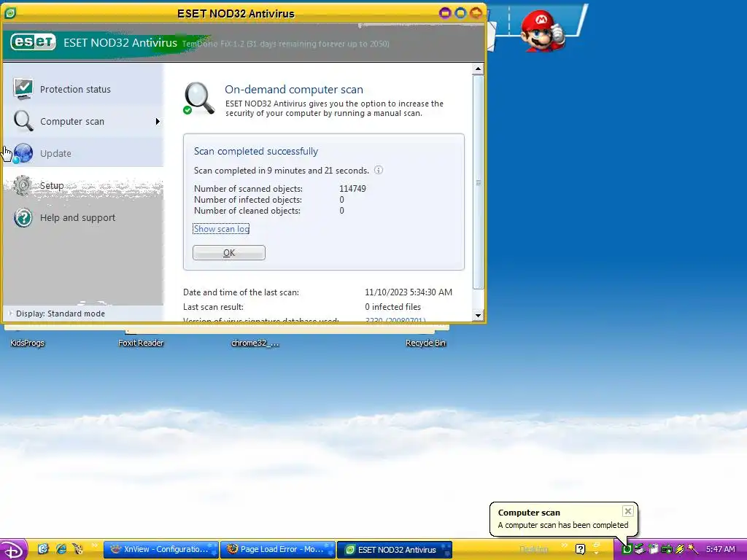747x560 pixels.
Task: Click the ESET tray icon in the notification area
Action: (x=627, y=550)
